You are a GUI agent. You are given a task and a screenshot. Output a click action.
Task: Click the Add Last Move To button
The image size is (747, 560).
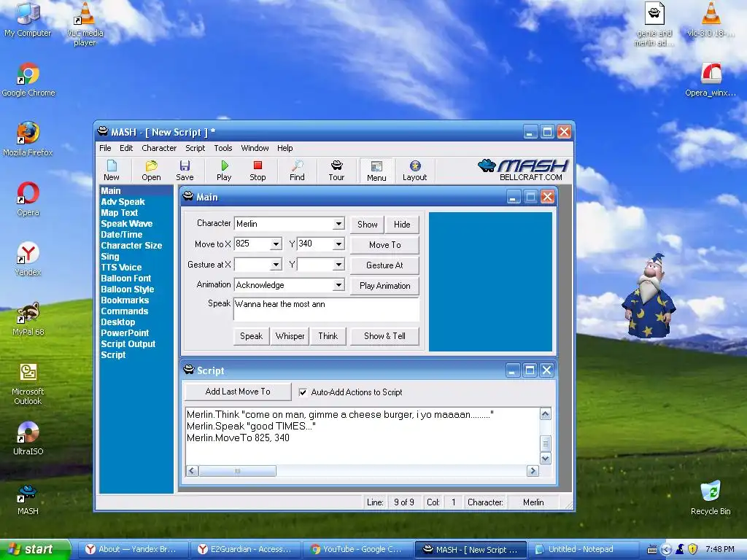click(x=238, y=392)
